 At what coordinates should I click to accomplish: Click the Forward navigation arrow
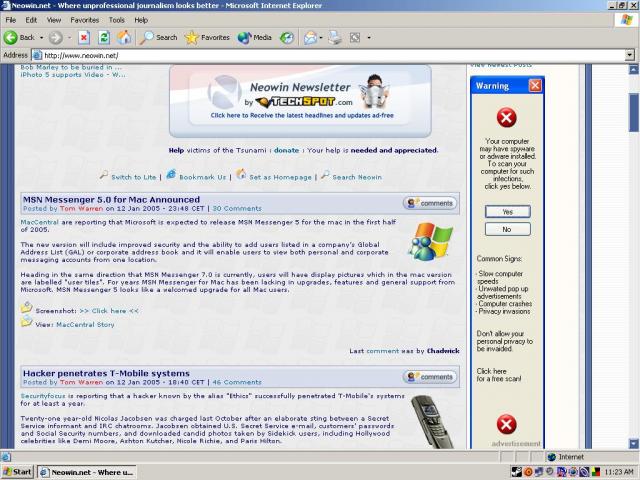(x=56, y=38)
